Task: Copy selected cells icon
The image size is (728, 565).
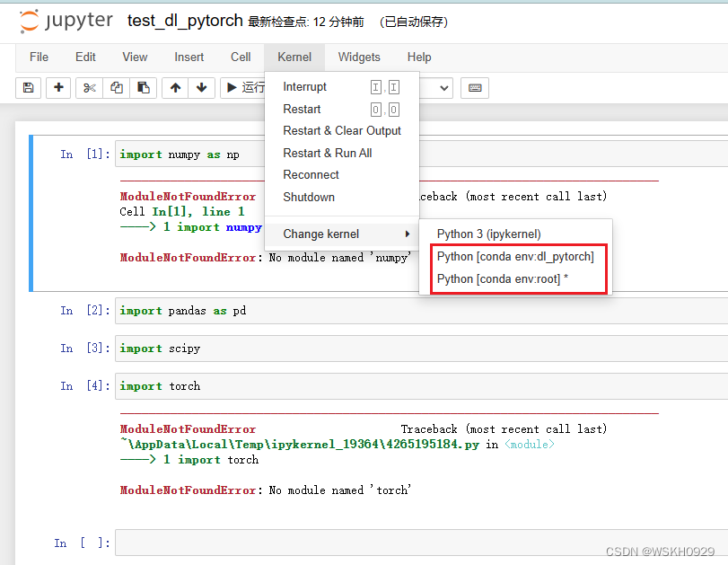Action: point(116,87)
